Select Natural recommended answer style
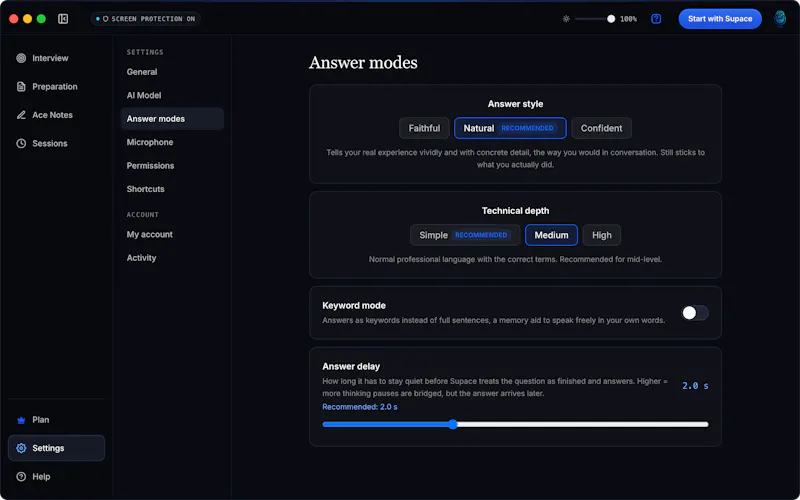 pos(510,128)
